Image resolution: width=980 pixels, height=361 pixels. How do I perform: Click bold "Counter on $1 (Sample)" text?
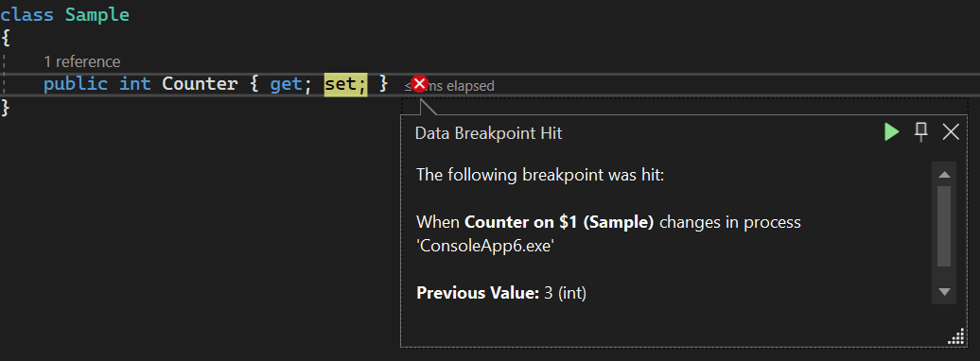559,222
